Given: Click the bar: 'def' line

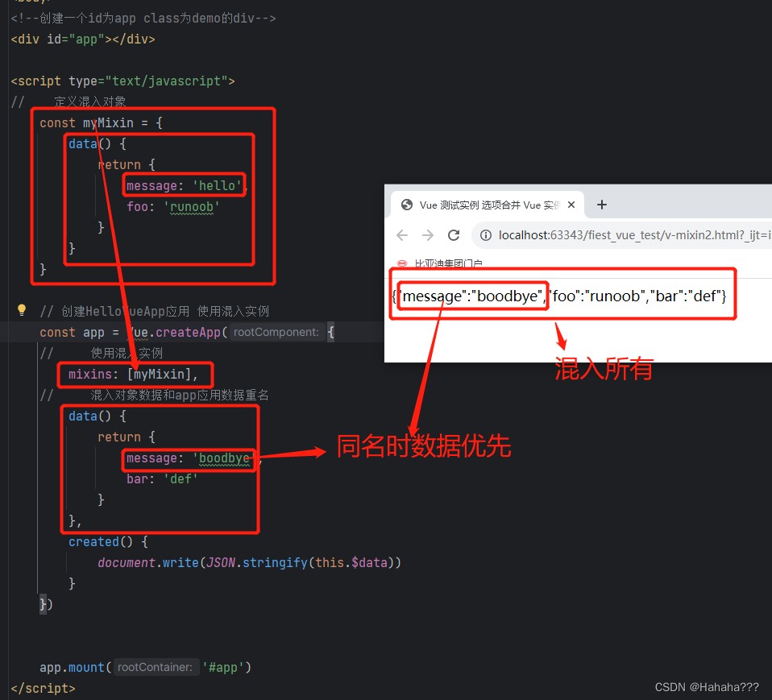Looking at the screenshot, I should (x=162, y=479).
